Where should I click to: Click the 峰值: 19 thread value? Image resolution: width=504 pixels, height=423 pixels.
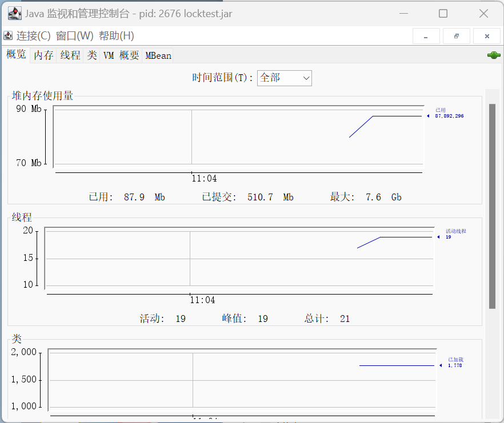point(245,319)
